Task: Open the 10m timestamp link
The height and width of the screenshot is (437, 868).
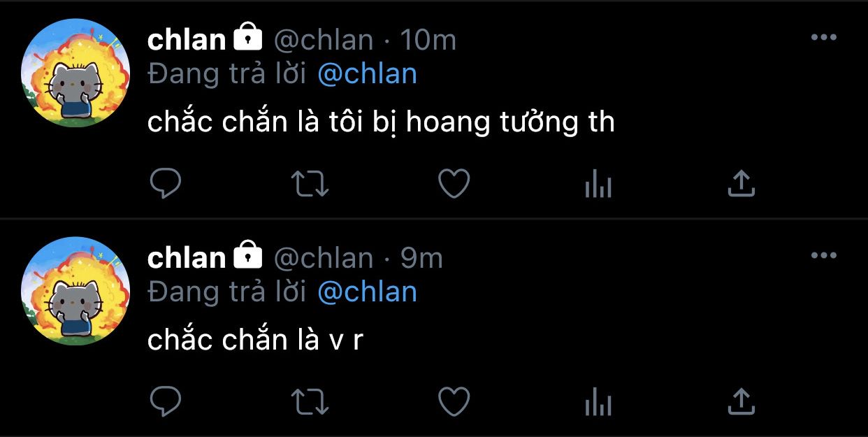Action: (x=428, y=41)
